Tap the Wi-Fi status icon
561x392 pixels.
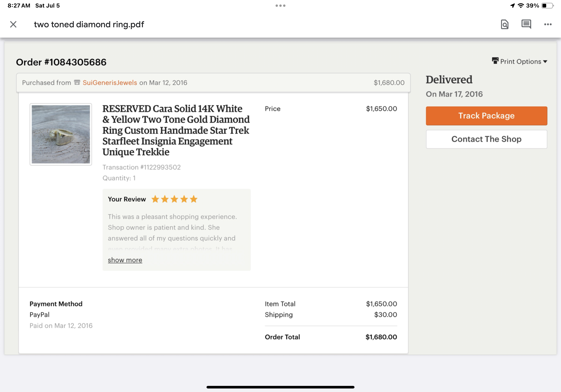[x=521, y=6]
